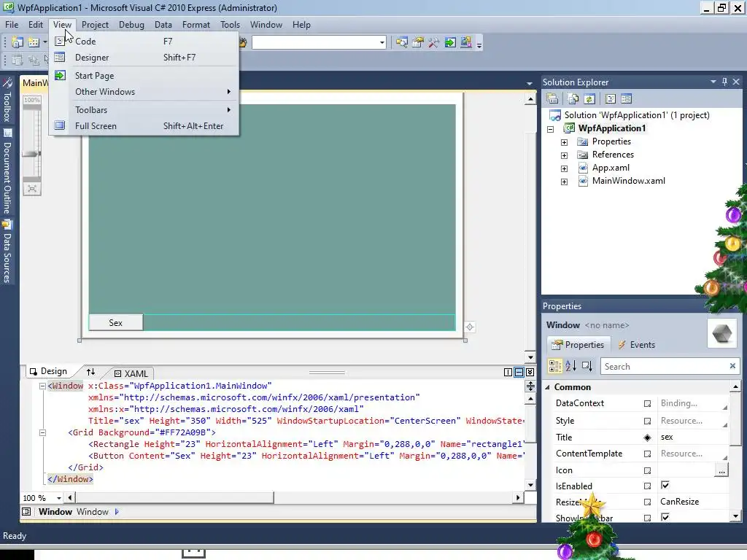Expand the References node
The height and width of the screenshot is (560, 747).
pos(564,155)
